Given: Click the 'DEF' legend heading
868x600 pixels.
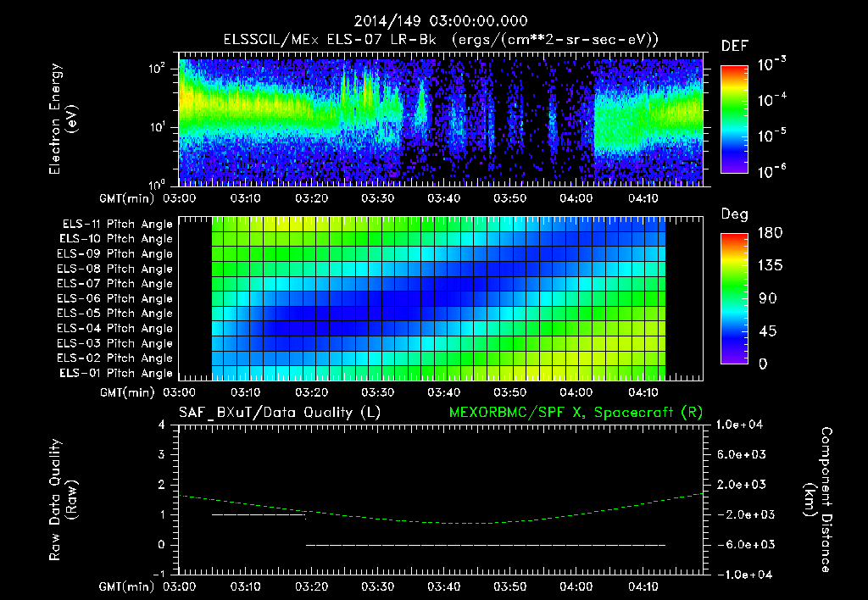Looking at the screenshot, I should 735,47.
